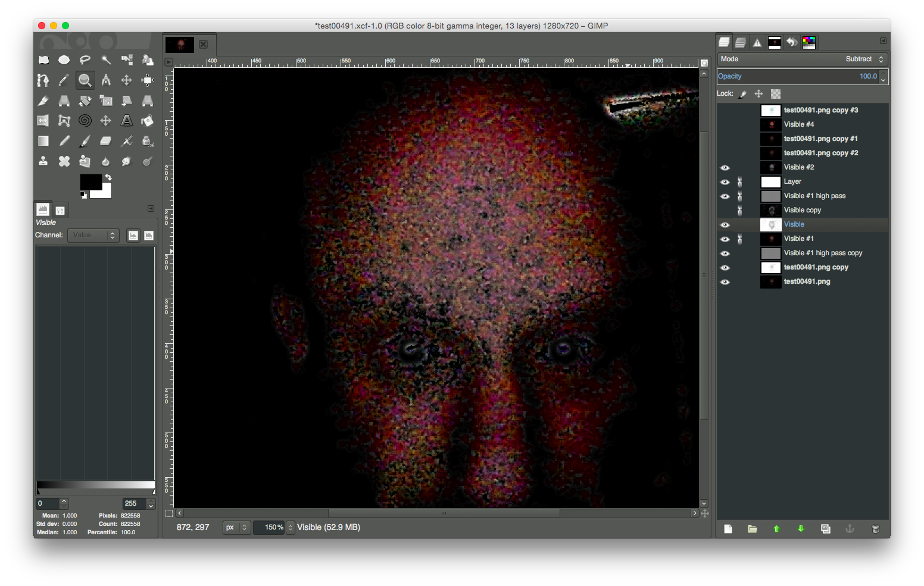Choose the Free Select lasso tool
The image size is (924, 586).
point(85,59)
